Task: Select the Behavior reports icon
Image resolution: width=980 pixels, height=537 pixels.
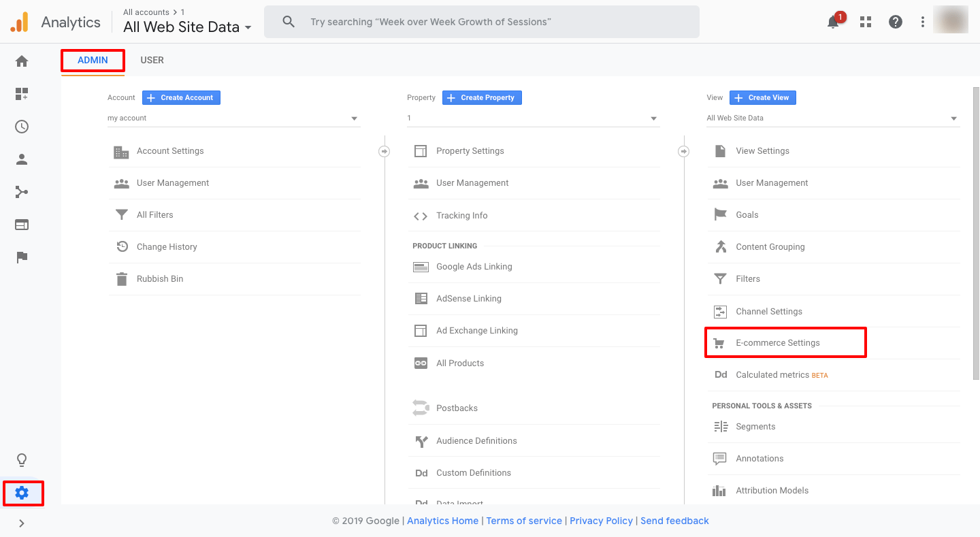Action: [x=21, y=224]
